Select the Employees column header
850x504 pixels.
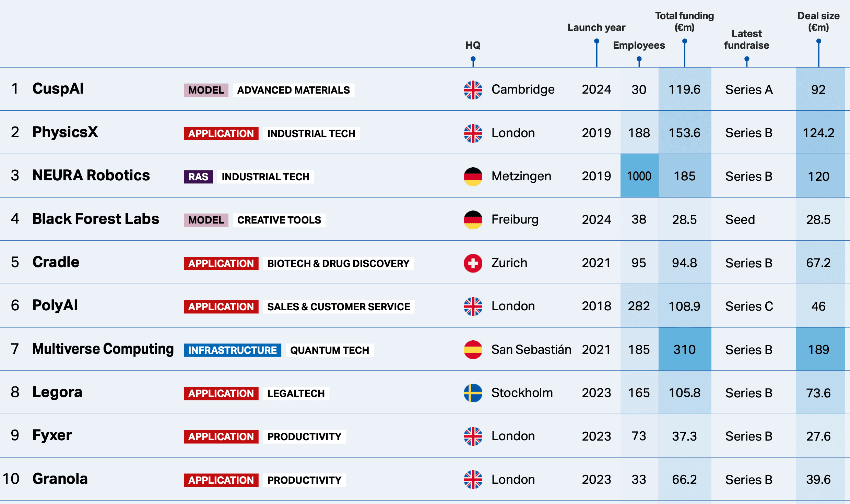(639, 45)
